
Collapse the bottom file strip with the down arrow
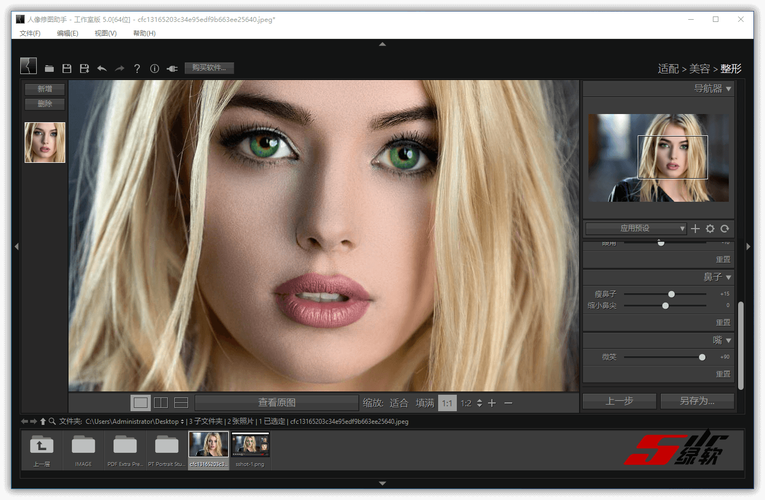click(382, 483)
